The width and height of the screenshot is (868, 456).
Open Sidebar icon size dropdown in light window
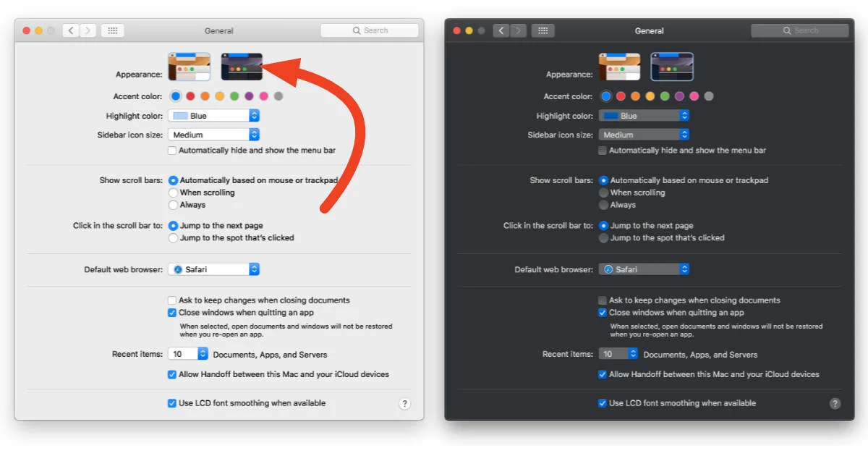(x=213, y=135)
